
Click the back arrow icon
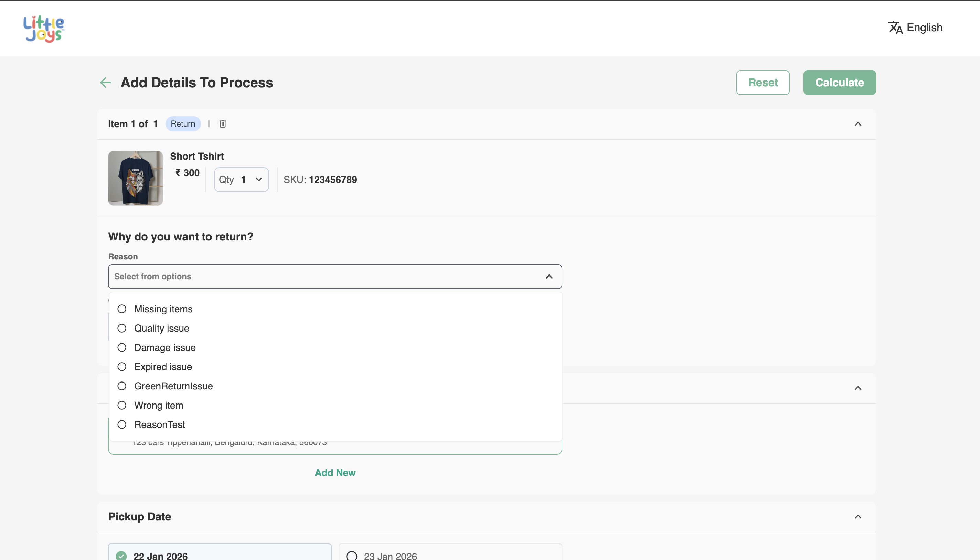coord(105,82)
